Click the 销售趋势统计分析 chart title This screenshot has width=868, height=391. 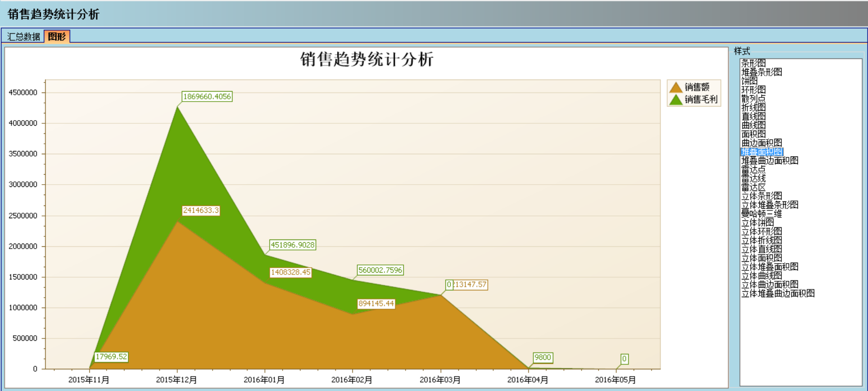(x=366, y=59)
